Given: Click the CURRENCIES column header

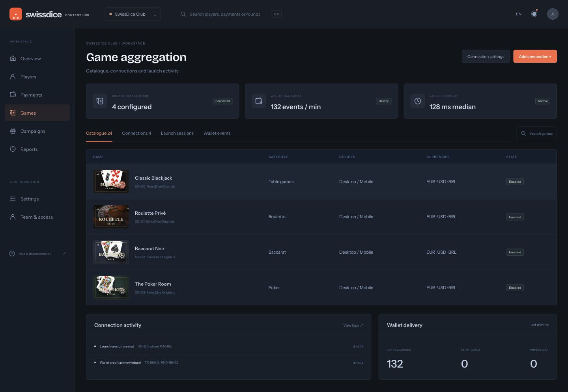Looking at the screenshot, I should pos(438,157).
